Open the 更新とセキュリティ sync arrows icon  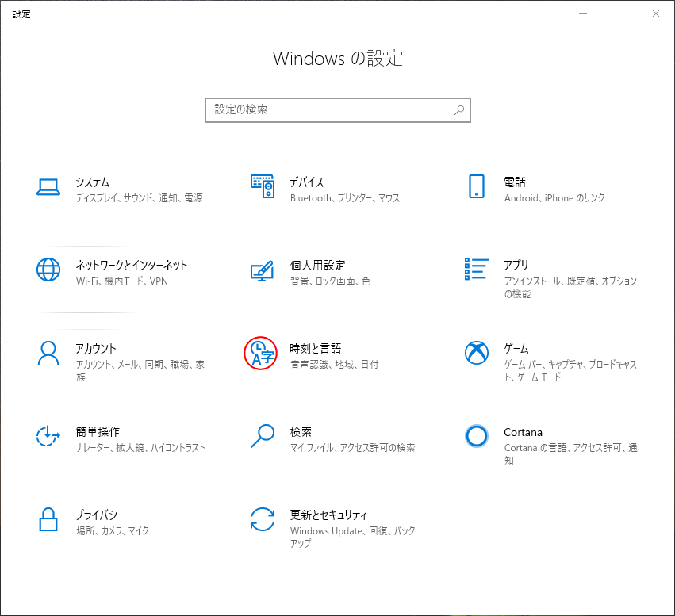[263, 519]
